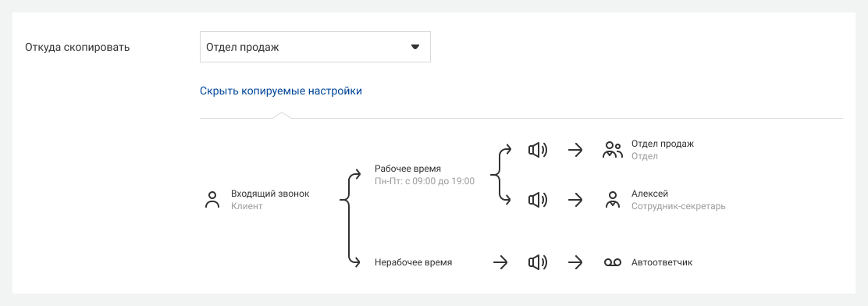Click the speaker icon in the Нерабочее время row
The height and width of the screenshot is (306, 868).
(538, 262)
